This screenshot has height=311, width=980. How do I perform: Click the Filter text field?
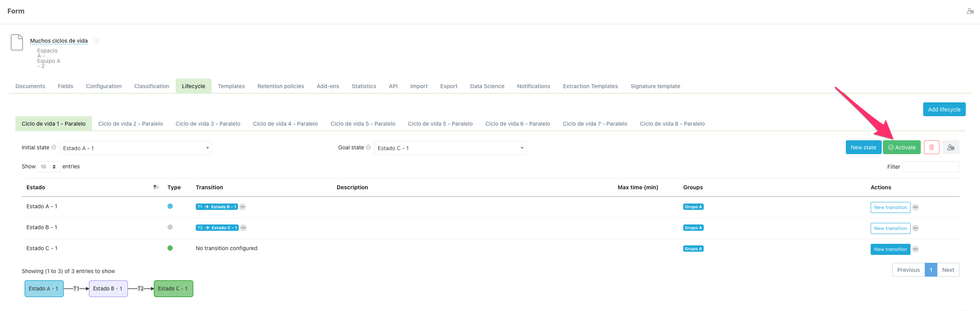pyautogui.click(x=931, y=167)
